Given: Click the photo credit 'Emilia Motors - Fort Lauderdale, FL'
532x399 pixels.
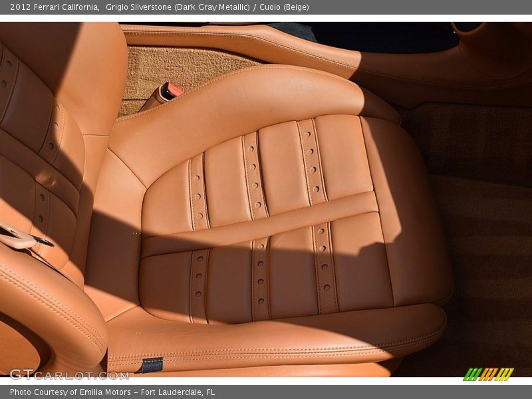Looking at the screenshot, I should click(147, 392).
